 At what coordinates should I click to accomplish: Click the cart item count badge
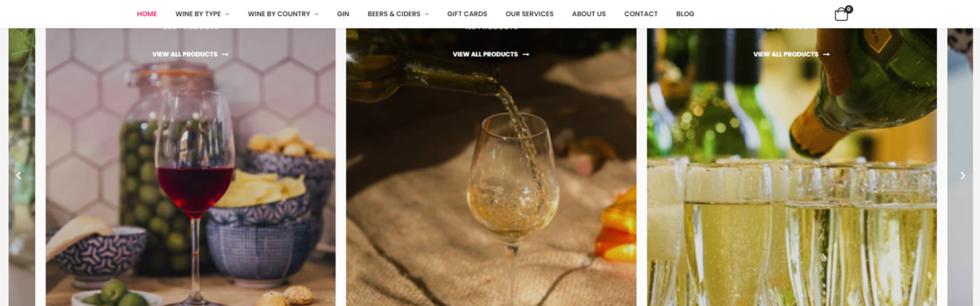[x=849, y=10]
